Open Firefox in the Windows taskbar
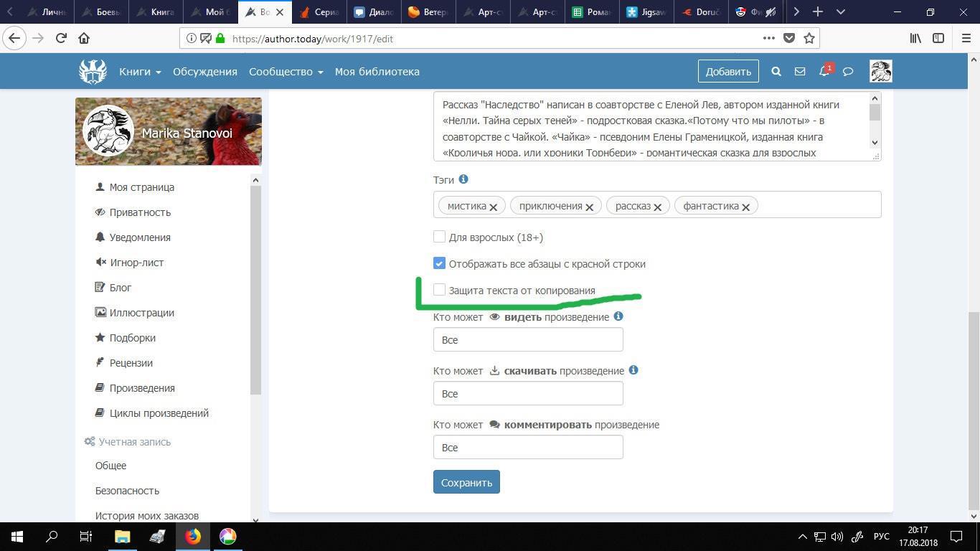This screenshot has width=980, height=551. coord(193,536)
